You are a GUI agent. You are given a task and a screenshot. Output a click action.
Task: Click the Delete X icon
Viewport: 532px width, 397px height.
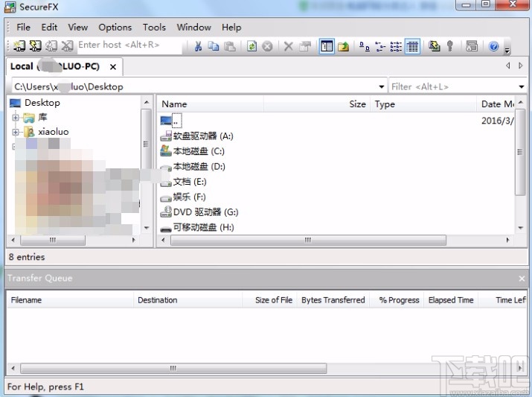coord(289,46)
